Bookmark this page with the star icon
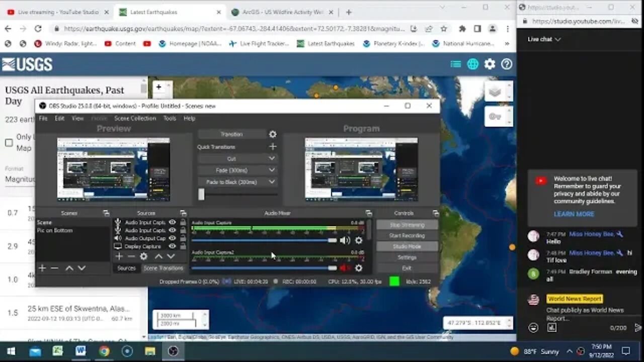This screenshot has height=362, width=644. (444, 29)
